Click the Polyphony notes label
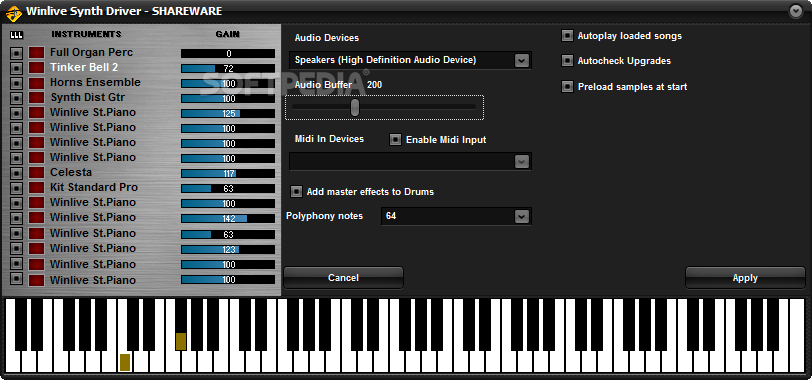 324,216
